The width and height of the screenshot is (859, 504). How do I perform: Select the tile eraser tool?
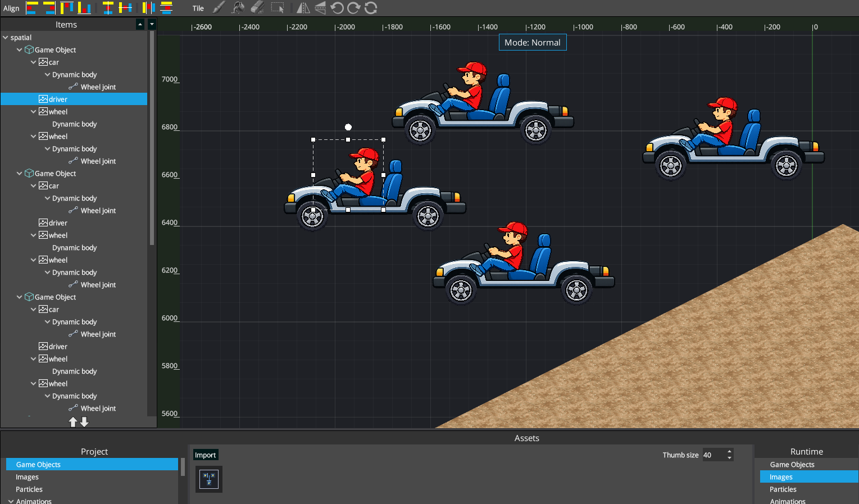click(257, 8)
